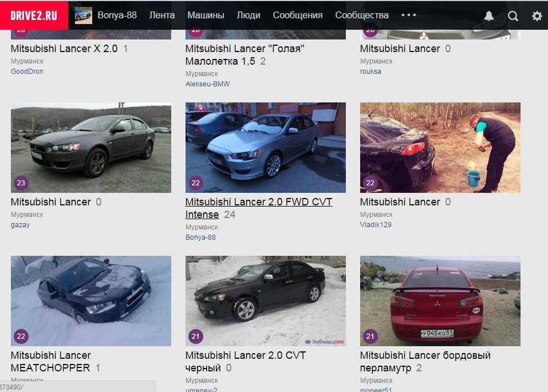
Task: Open user GoodDron profile link
Action: (x=27, y=72)
